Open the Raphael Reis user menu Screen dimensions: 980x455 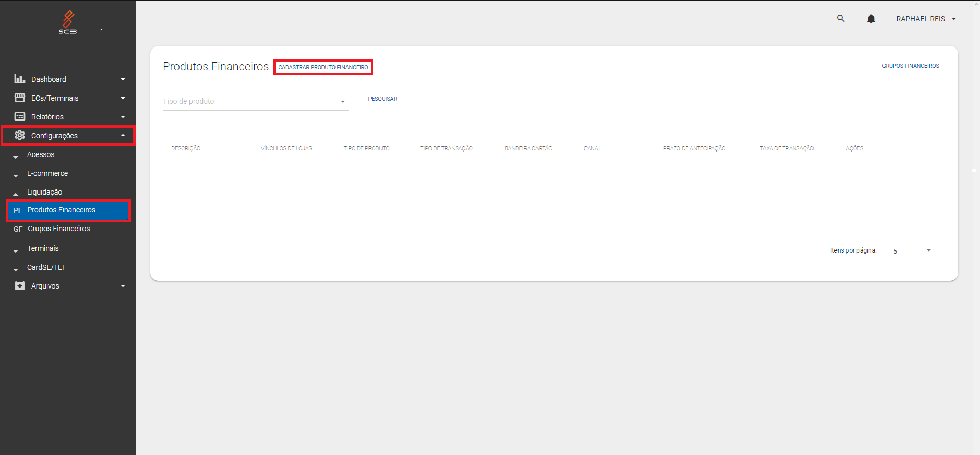(925, 19)
